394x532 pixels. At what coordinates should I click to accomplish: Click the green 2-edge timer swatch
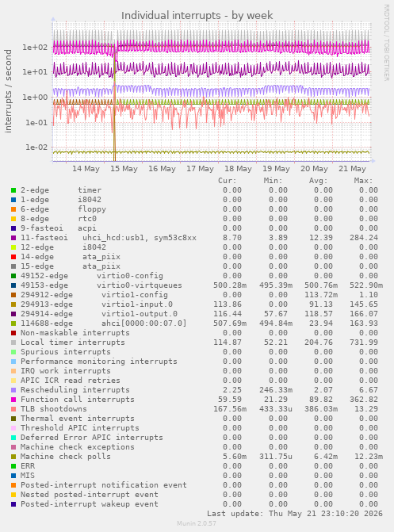coord(13,190)
